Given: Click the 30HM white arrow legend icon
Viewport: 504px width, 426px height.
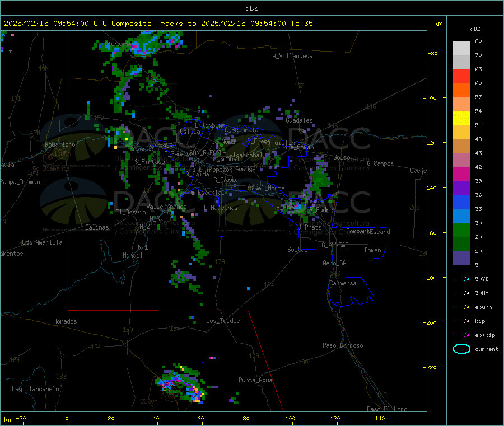Looking at the screenshot, I should (461, 293).
